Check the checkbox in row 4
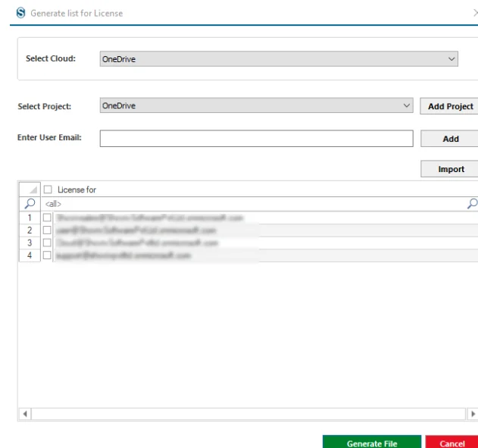 click(47, 255)
